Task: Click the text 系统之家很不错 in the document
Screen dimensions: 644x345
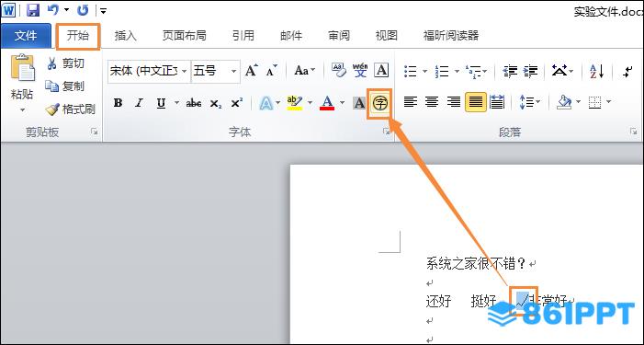Action: (x=470, y=264)
